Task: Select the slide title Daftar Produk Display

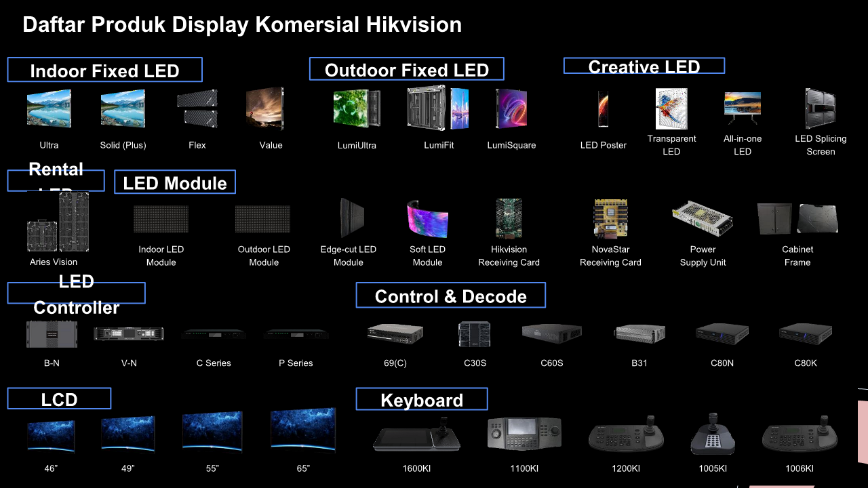Action: tap(242, 25)
